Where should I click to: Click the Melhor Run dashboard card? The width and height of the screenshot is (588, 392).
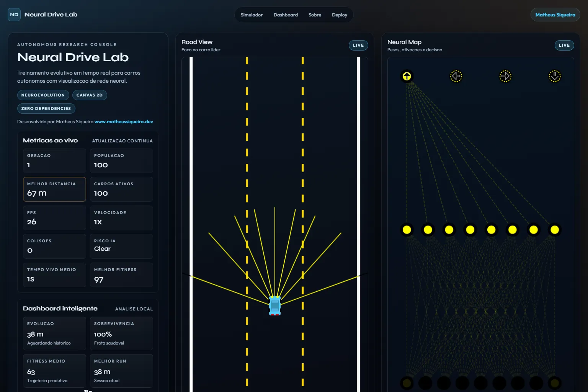121,371
